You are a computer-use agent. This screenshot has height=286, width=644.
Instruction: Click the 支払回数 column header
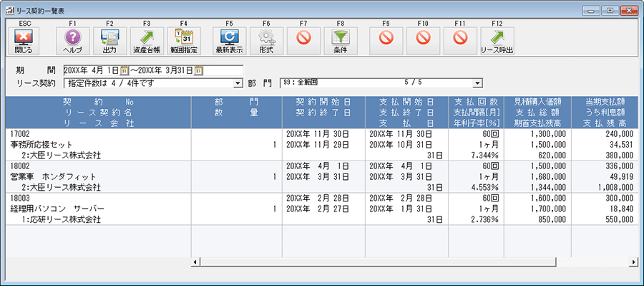click(476, 112)
